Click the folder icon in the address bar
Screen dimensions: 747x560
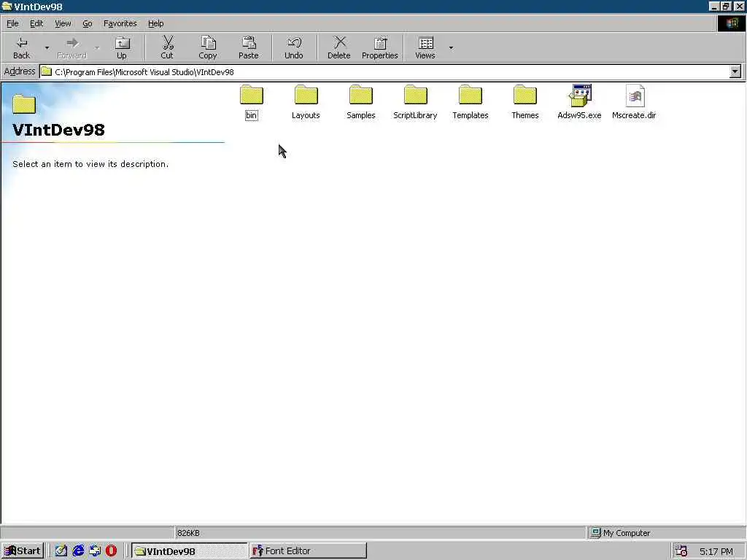(x=46, y=72)
